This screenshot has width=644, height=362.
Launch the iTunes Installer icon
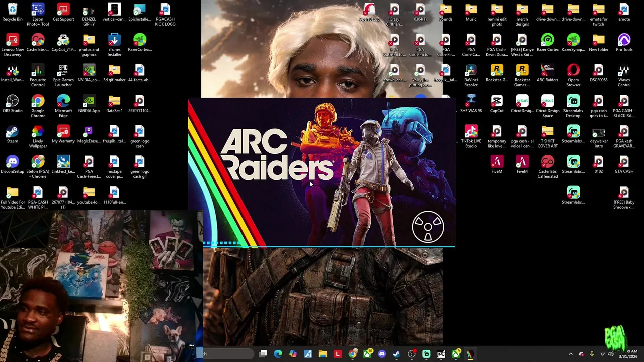114,45
